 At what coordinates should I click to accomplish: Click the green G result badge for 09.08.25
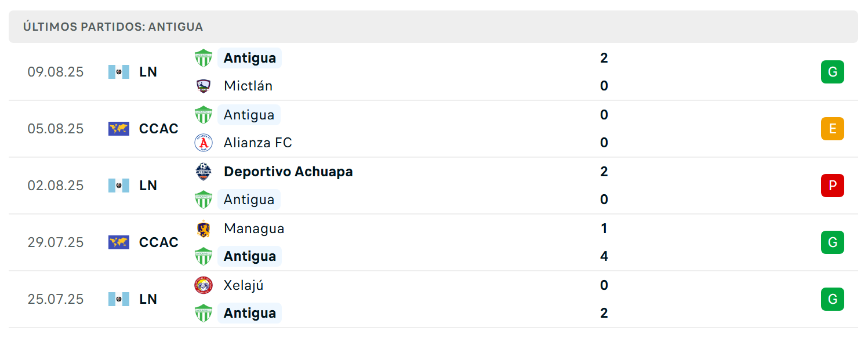pyautogui.click(x=833, y=72)
